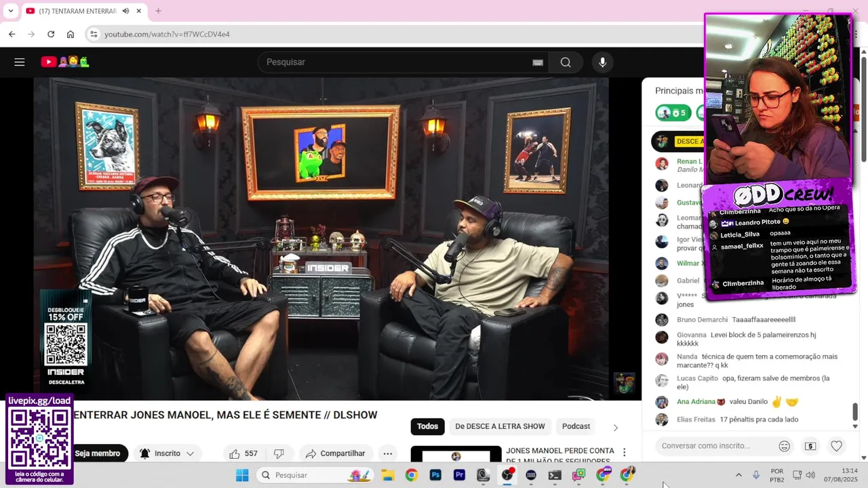Click the video player showing the two hosts
868x488 pixels.
click(x=321, y=239)
